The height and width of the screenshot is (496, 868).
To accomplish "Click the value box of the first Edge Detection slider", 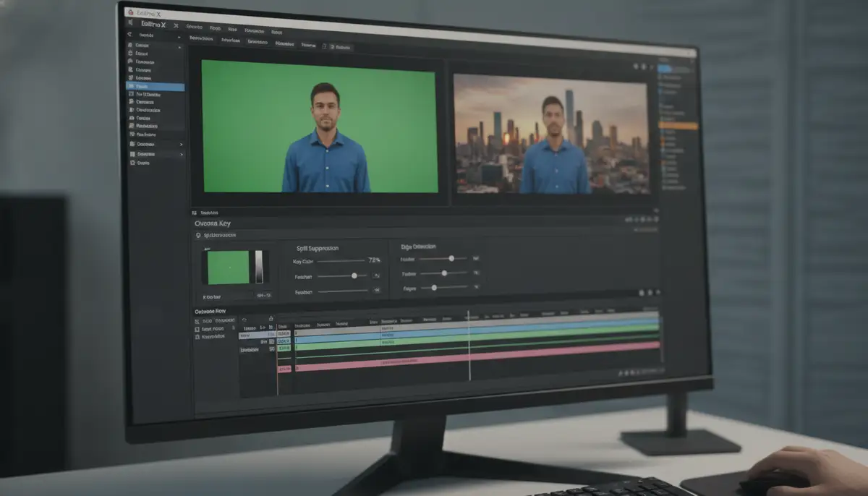I will point(475,258).
